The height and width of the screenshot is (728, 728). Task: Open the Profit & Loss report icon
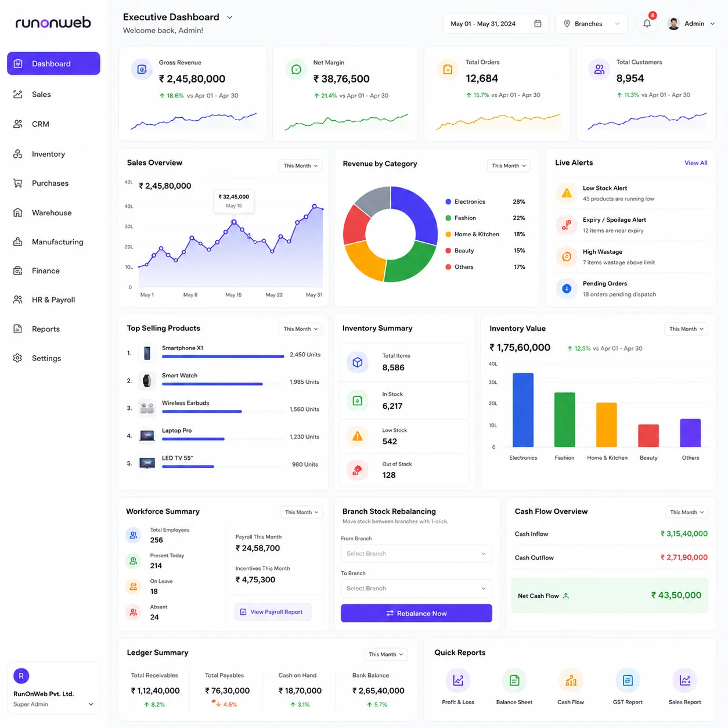[x=458, y=680]
